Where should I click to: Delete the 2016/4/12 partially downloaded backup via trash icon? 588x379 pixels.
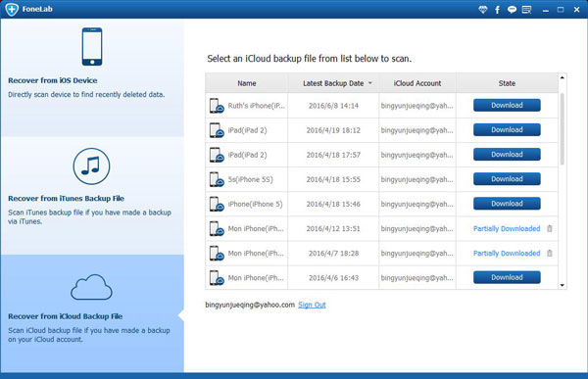click(x=550, y=228)
